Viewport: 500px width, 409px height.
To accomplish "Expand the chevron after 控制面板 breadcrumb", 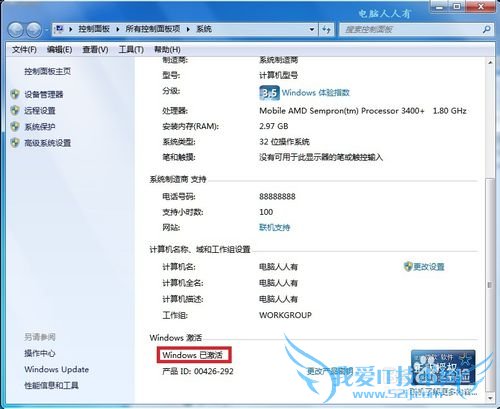I will [118, 29].
